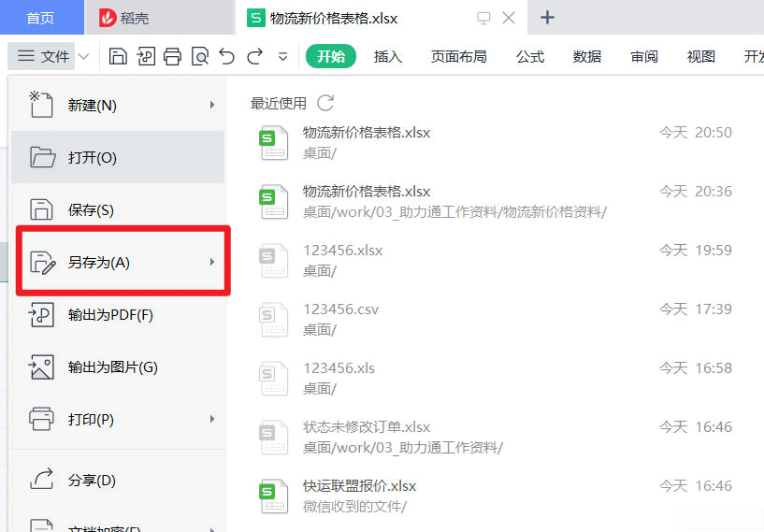Click spreadsheet icon of 123456.xls
764x532 pixels.
click(x=273, y=379)
